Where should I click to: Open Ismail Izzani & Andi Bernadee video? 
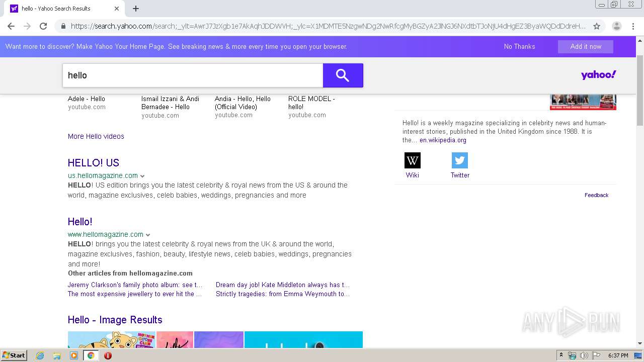tap(170, 103)
